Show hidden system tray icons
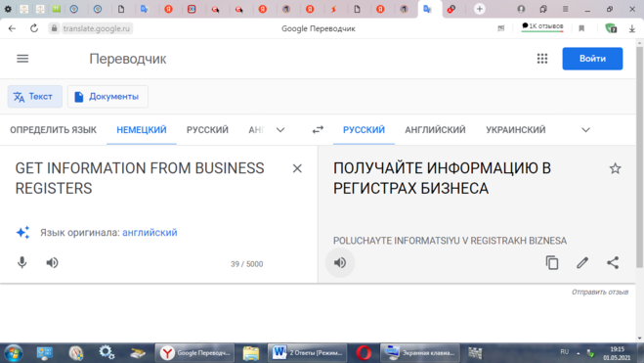 click(x=578, y=352)
